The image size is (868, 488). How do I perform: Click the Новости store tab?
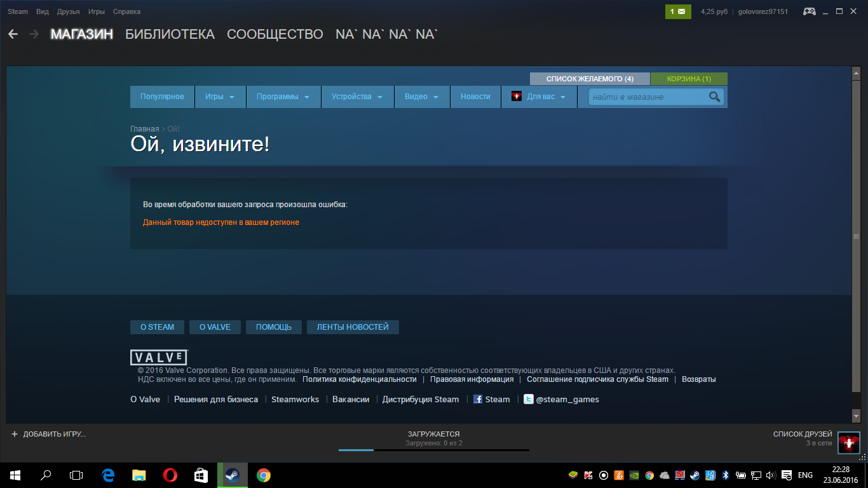tap(475, 97)
